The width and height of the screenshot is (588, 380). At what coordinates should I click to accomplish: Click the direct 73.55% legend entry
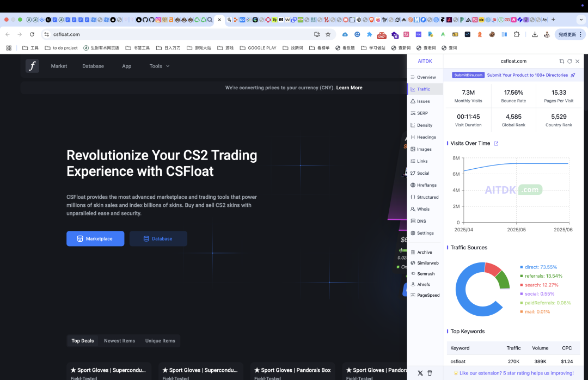coord(538,267)
